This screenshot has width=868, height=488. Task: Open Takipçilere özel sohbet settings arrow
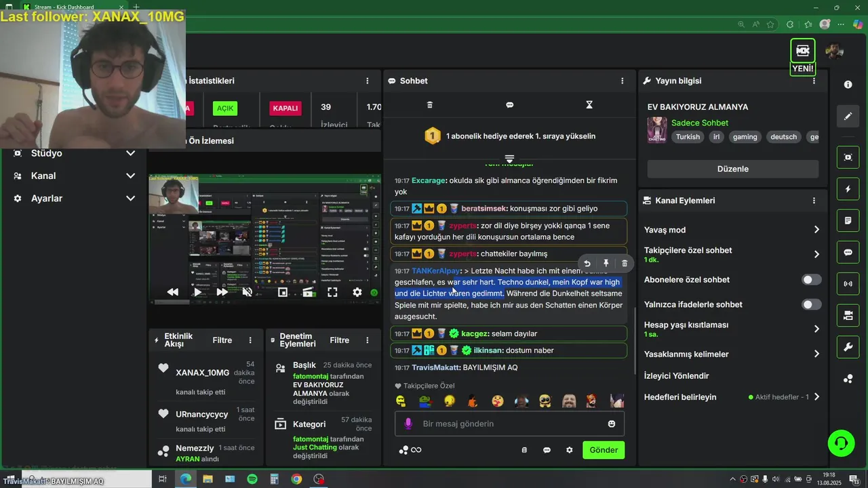[816, 255]
